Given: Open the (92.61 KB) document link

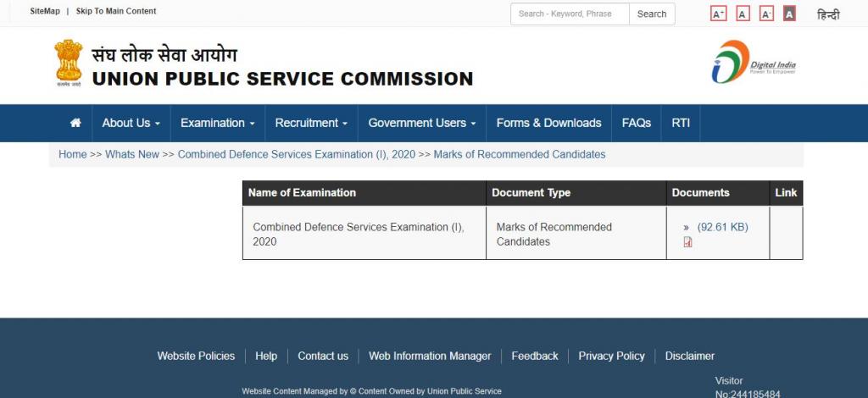Looking at the screenshot, I should 722,227.
